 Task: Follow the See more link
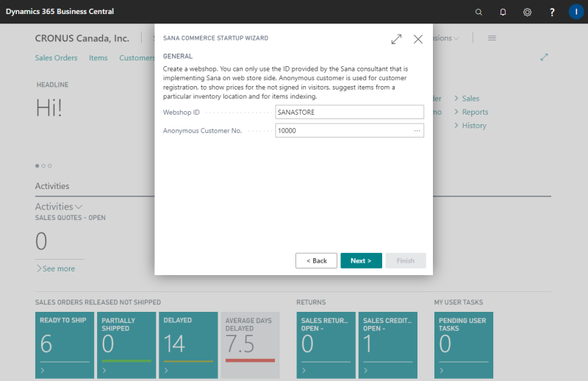point(56,268)
